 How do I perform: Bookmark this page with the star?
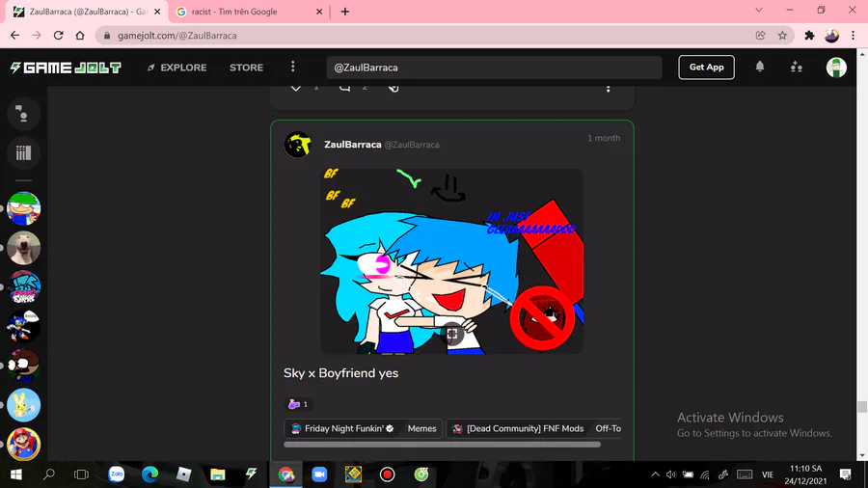782,36
